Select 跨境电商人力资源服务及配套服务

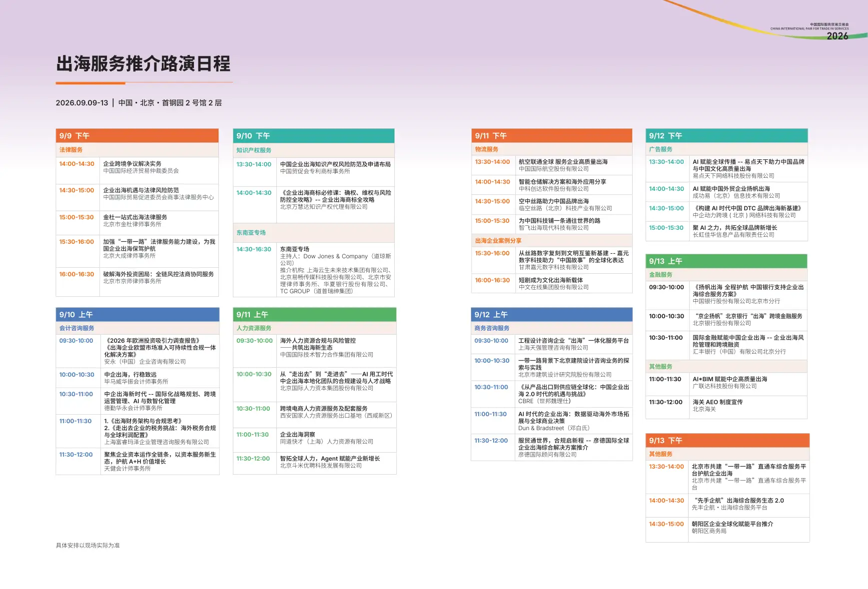[x=324, y=409]
